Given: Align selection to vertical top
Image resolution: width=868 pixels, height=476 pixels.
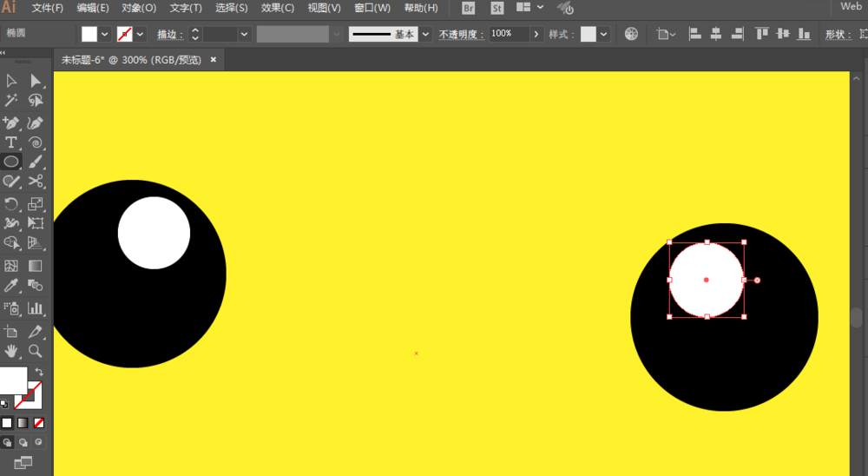Looking at the screenshot, I should (x=762, y=34).
